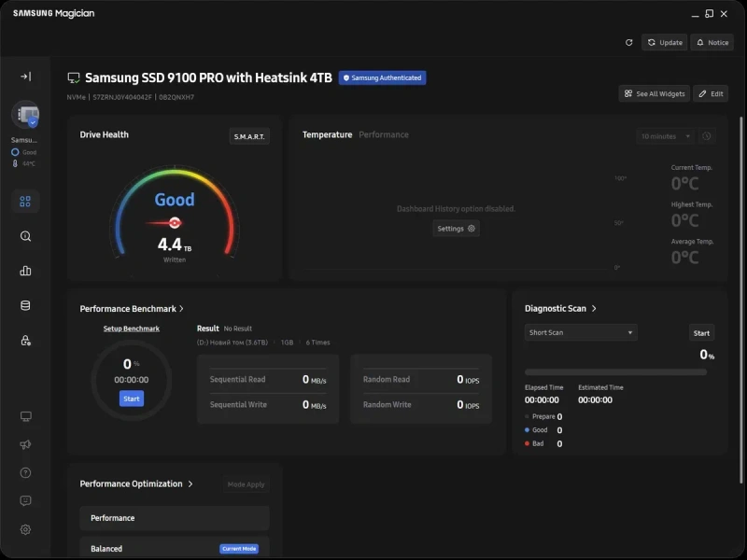Click the Current Temp. 0°C reading
This screenshot has height=560, width=747.
click(x=685, y=183)
